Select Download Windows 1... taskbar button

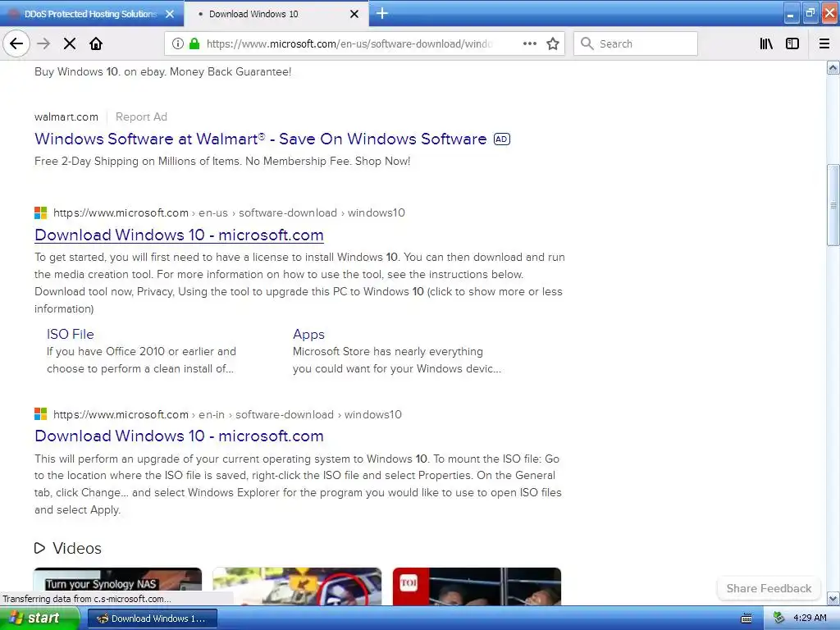tap(152, 619)
